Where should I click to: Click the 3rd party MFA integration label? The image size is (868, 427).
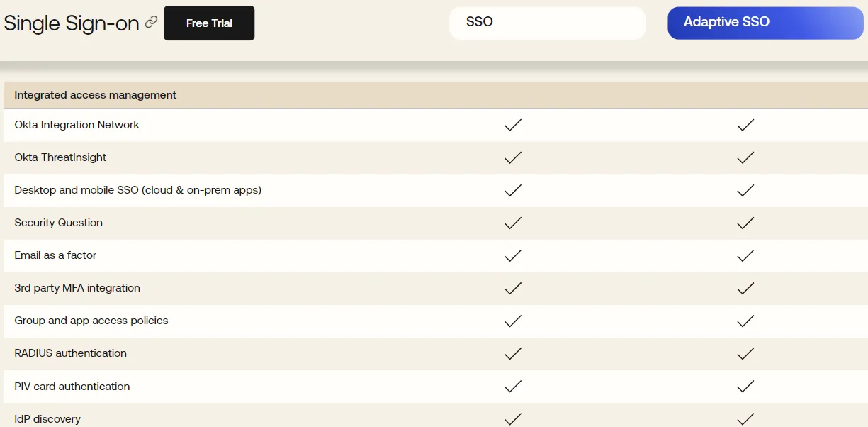click(x=77, y=288)
